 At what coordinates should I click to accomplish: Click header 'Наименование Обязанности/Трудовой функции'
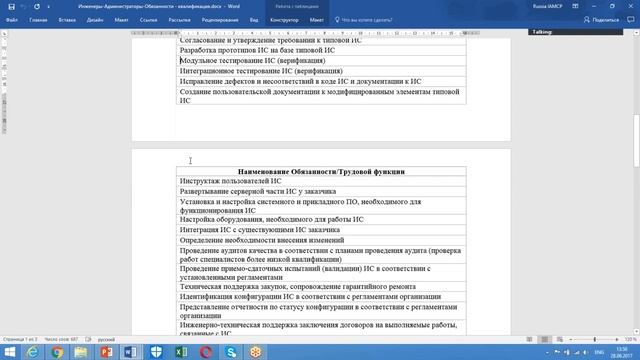point(321,171)
